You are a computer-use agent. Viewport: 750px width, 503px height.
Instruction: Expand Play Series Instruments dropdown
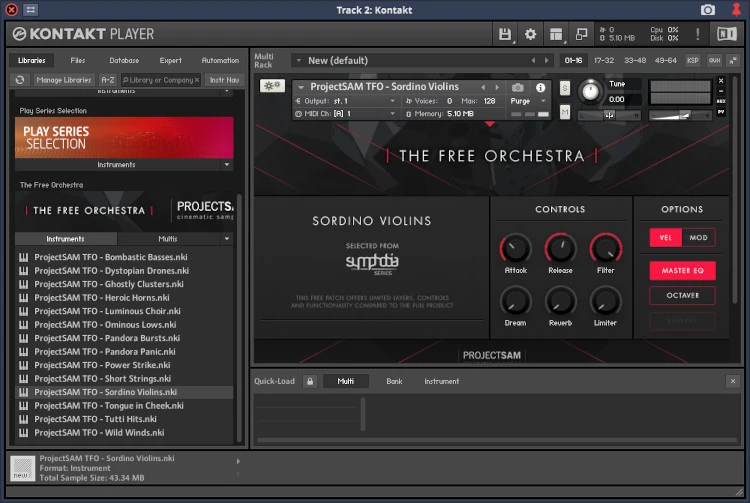[x=227, y=164]
